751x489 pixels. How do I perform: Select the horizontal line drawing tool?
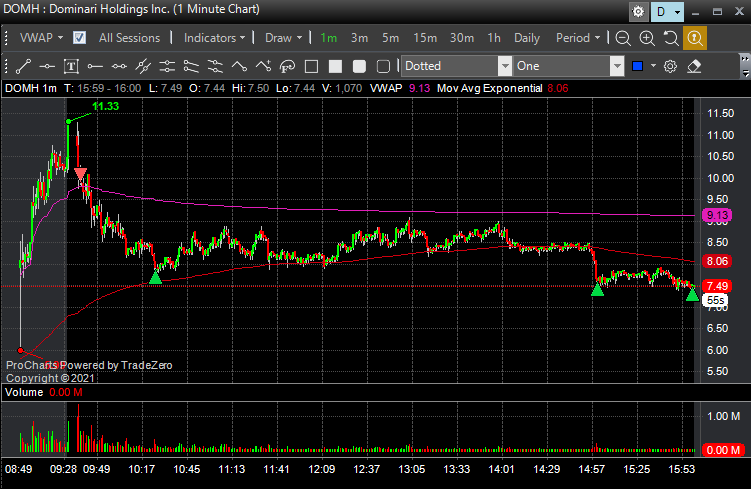click(x=47, y=66)
